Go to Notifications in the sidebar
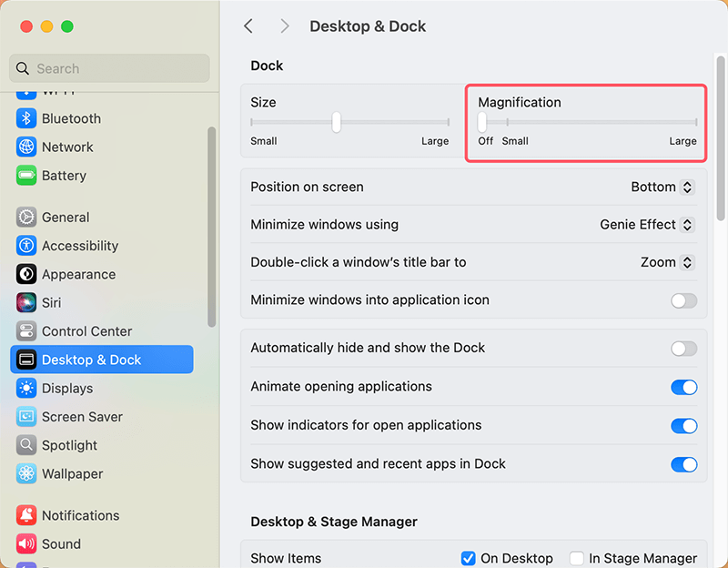Image resolution: width=728 pixels, height=568 pixels. (80, 515)
